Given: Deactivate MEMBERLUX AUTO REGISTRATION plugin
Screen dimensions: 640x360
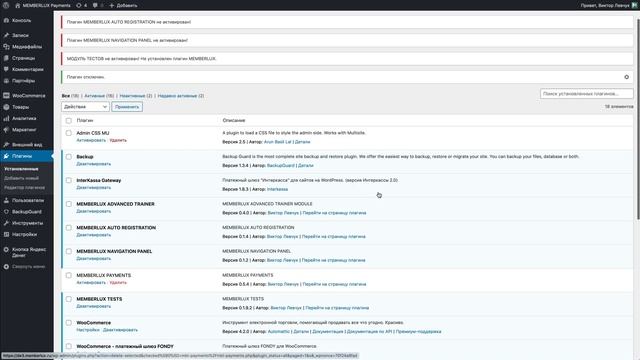Looking at the screenshot, I should click(x=93, y=235).
